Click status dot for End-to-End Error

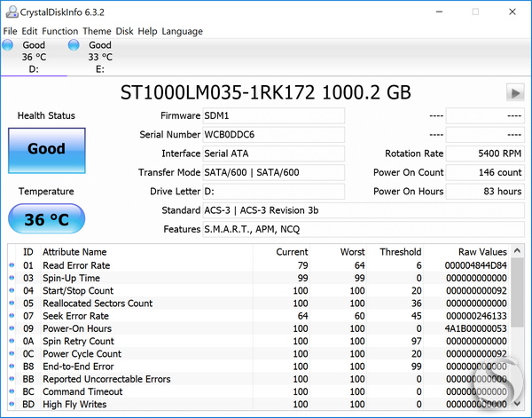[x=12, y=366]
